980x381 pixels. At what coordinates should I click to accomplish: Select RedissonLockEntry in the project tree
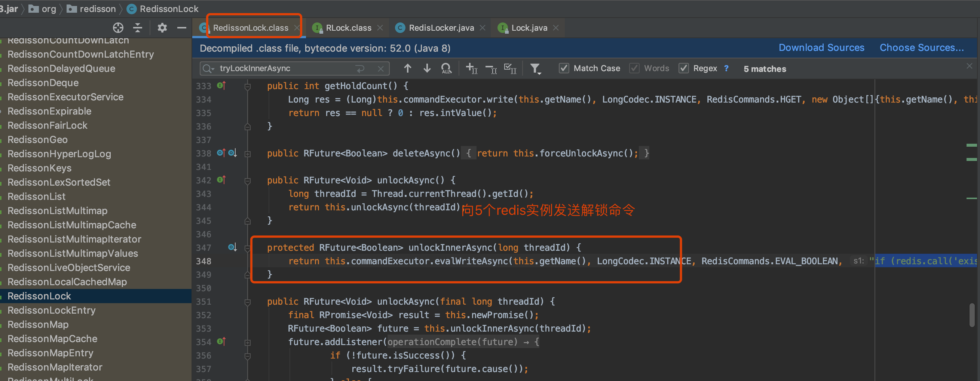pyautogui.click(x=51, y=310)
